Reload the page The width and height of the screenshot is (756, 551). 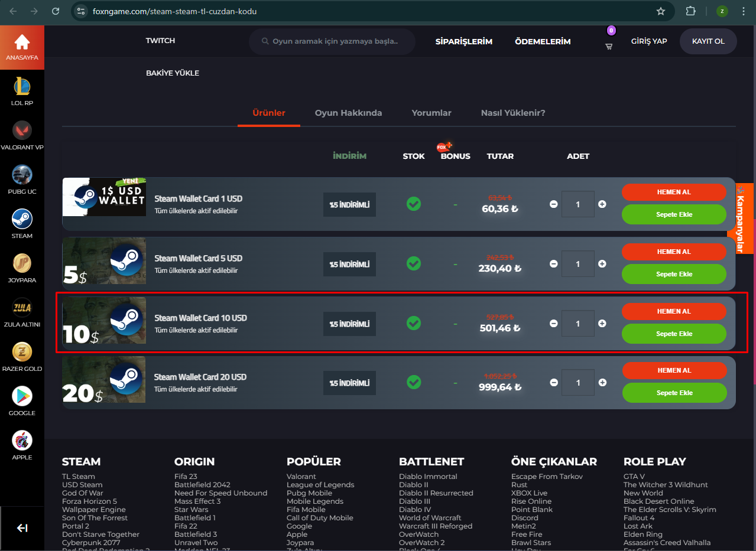pyautogui.click(x=56, y=11)
